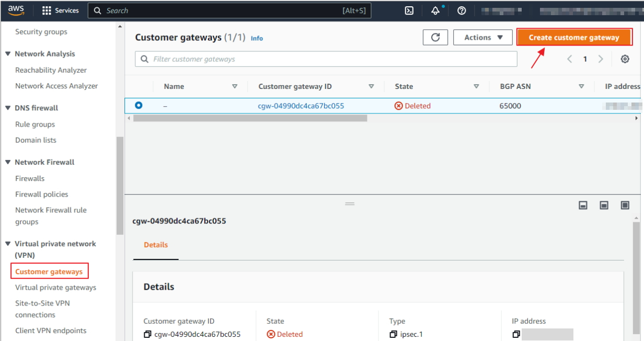
Task: Click the sidebar scroll up arrow
Action: (x=120, y=26)
